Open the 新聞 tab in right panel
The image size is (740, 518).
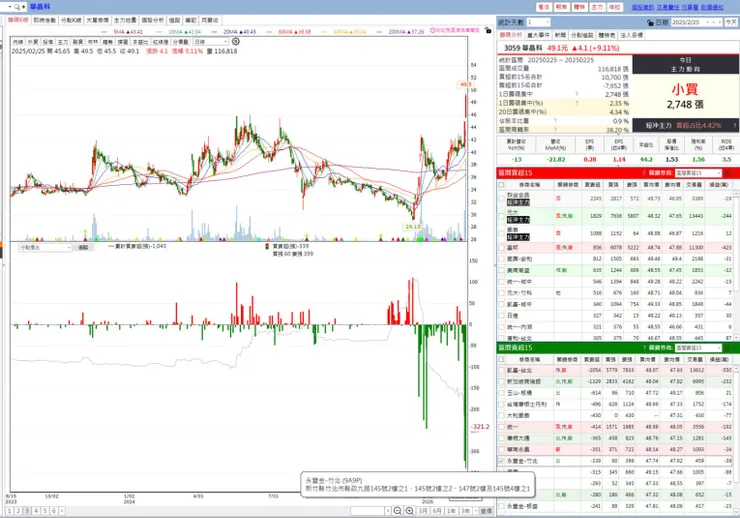coord(560,35)
